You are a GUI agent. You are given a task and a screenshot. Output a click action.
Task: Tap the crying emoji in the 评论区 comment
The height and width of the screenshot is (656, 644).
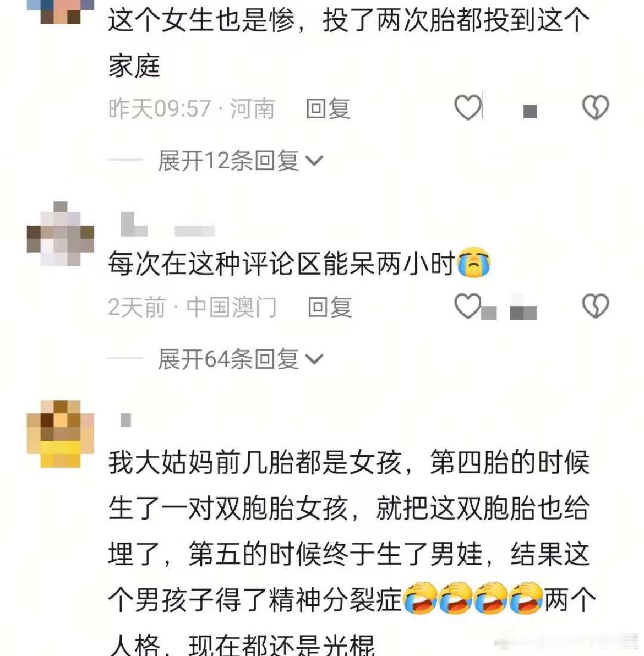tap(474, 264)
